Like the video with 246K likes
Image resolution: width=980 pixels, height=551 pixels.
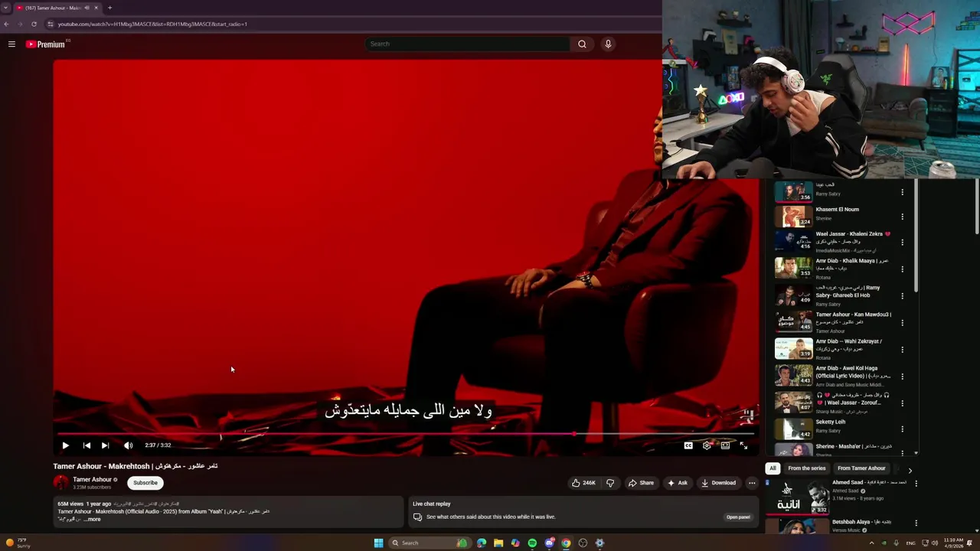(x=583, y=483)
